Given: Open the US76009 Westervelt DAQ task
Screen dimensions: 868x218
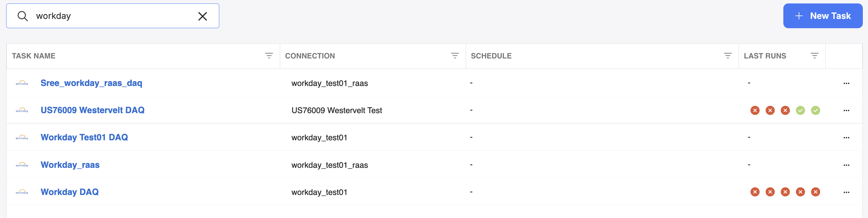Looking at the screenshot, I should (x=93, y=110).
